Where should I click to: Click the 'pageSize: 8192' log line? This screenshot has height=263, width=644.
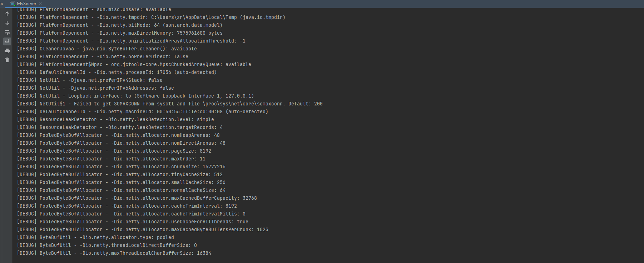tap(114, 151)
